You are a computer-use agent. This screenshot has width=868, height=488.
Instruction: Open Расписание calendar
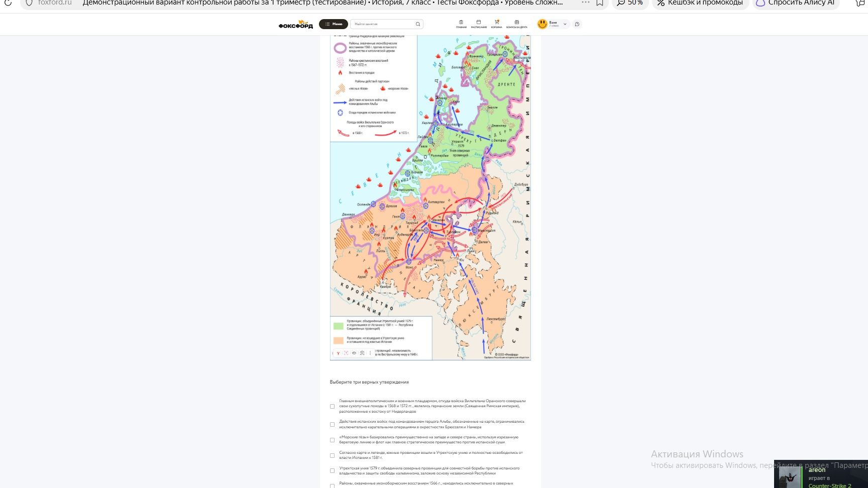click(479, 24)
